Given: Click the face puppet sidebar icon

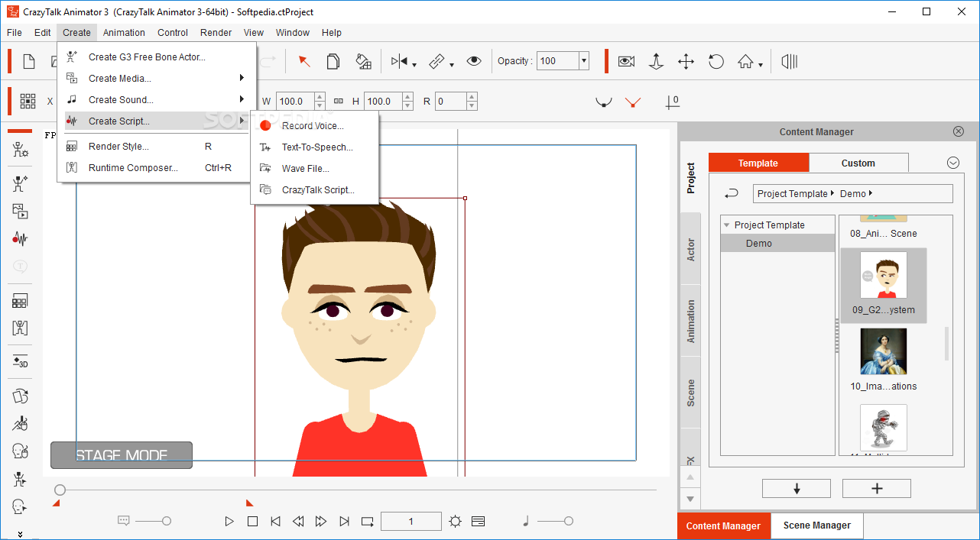Looking at the screenshot, I should pyautogui.click(x=20, y=451).
